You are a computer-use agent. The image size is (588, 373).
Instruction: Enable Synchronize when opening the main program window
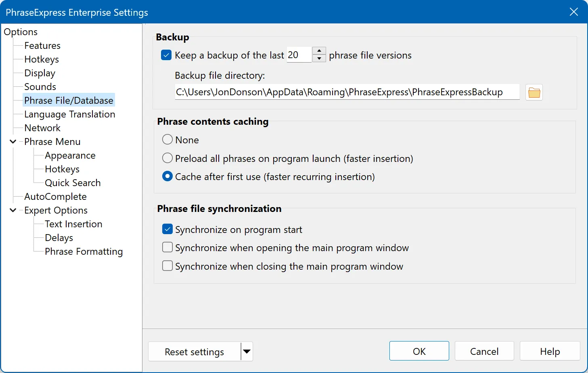[167, 247]
